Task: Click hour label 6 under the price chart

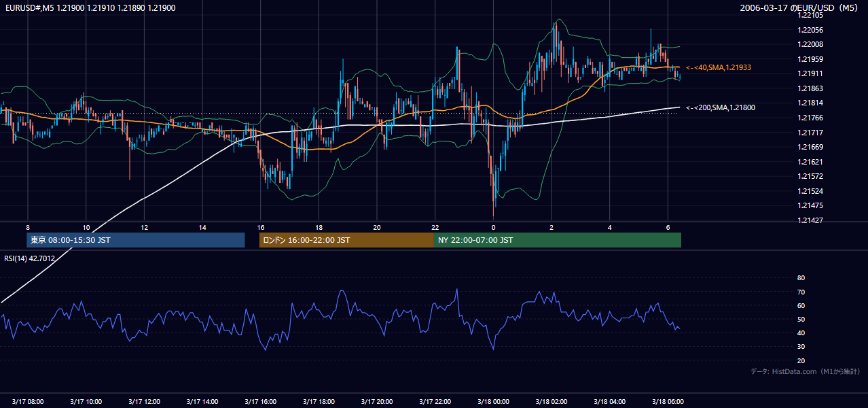Action: (668, 227)
